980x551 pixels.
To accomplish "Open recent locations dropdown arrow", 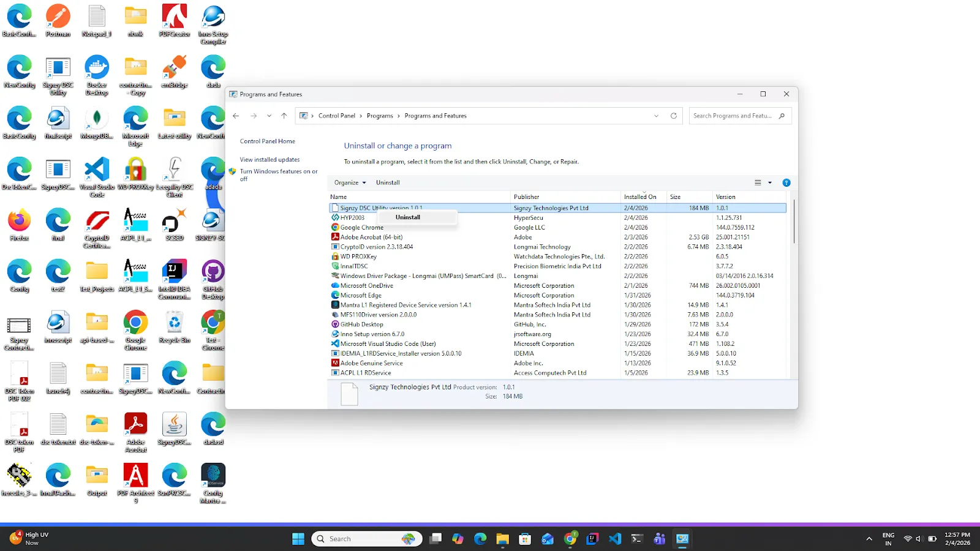I will point(269,116).
